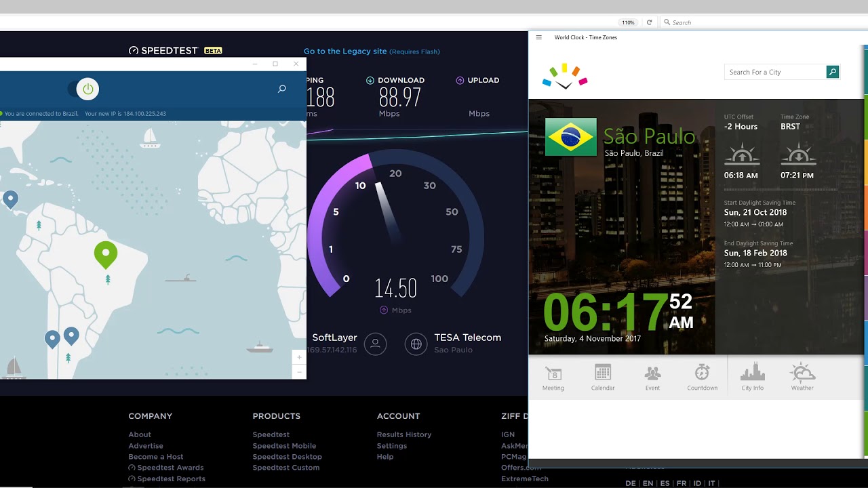Click the TESA Telecom globe icon
The height and width of the screenshot is (488, 868).
[x=416, y=344]
